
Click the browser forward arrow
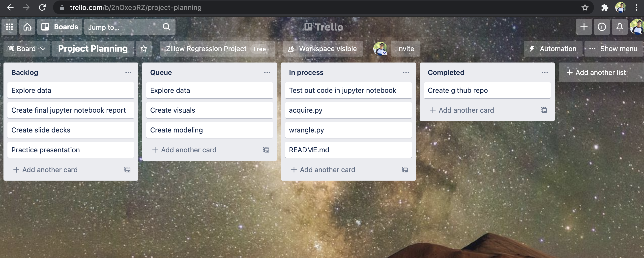(26, 7)
